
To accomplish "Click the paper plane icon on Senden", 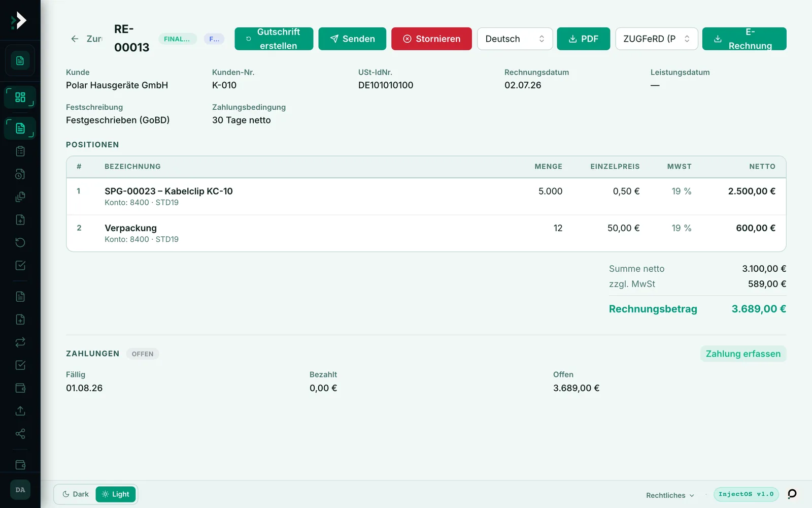I will (334, 39).
